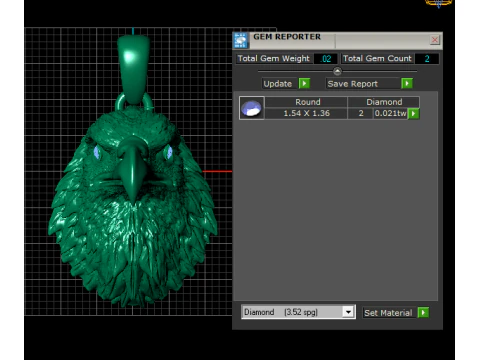Click the Diamond header cell in gem row
The width and height of the screenshot is (480, 360).
[384, 102]
